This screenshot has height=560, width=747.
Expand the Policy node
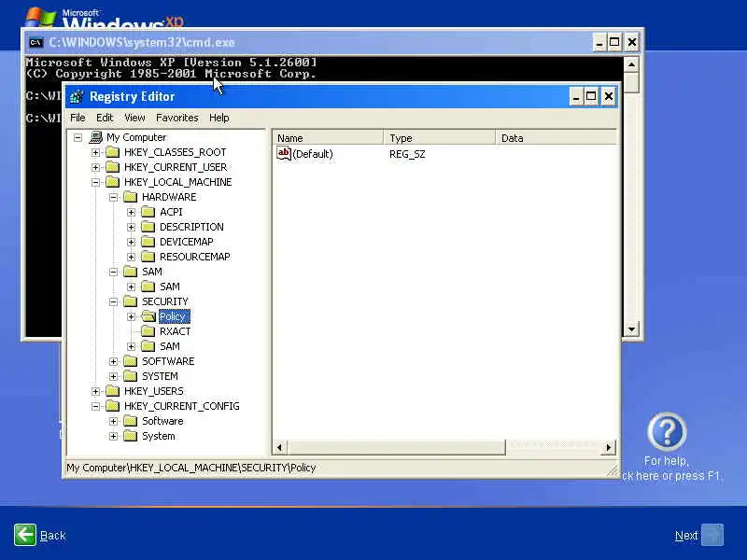[x=131, y=316]
